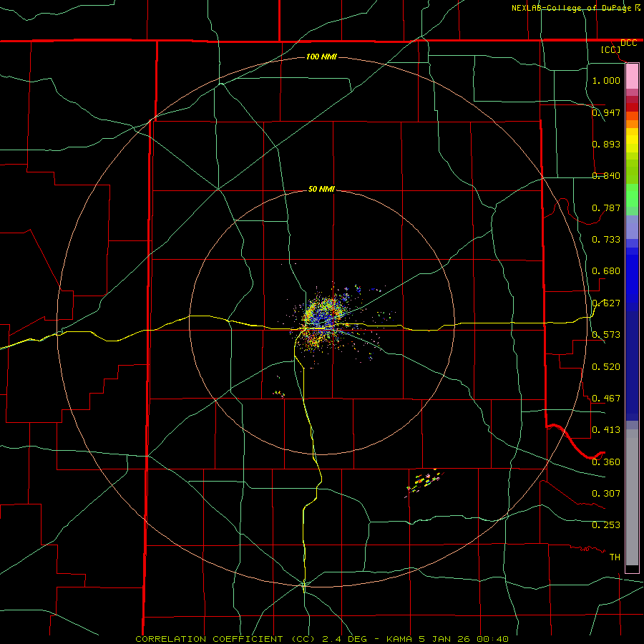Click the 50 NMI range ring label
This screenshot has height=644, width=644.
point(321,189)
